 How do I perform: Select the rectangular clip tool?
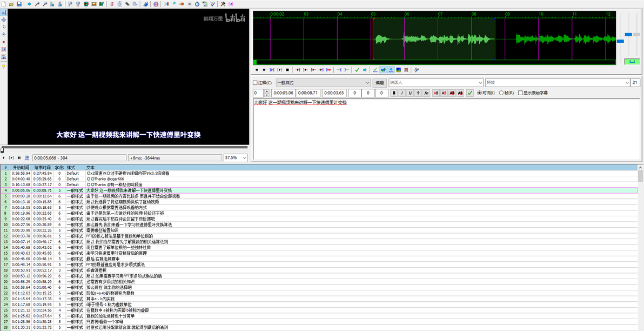point(4,49)
